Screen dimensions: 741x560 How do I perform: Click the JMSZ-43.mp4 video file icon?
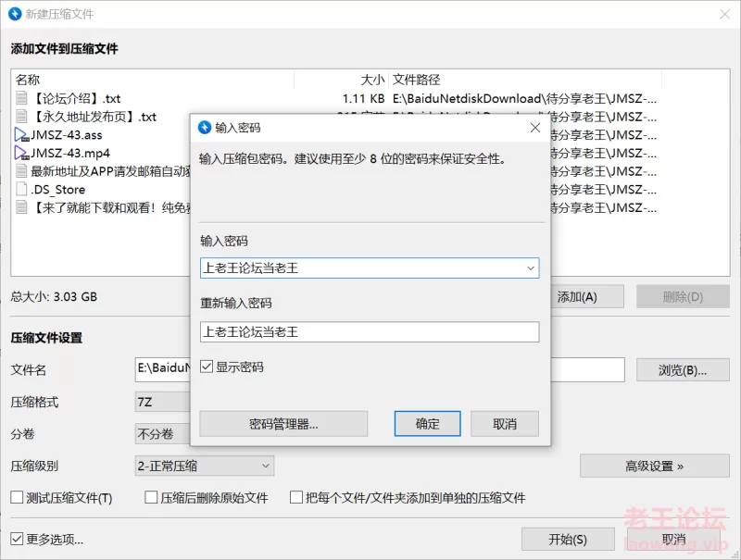21,153
